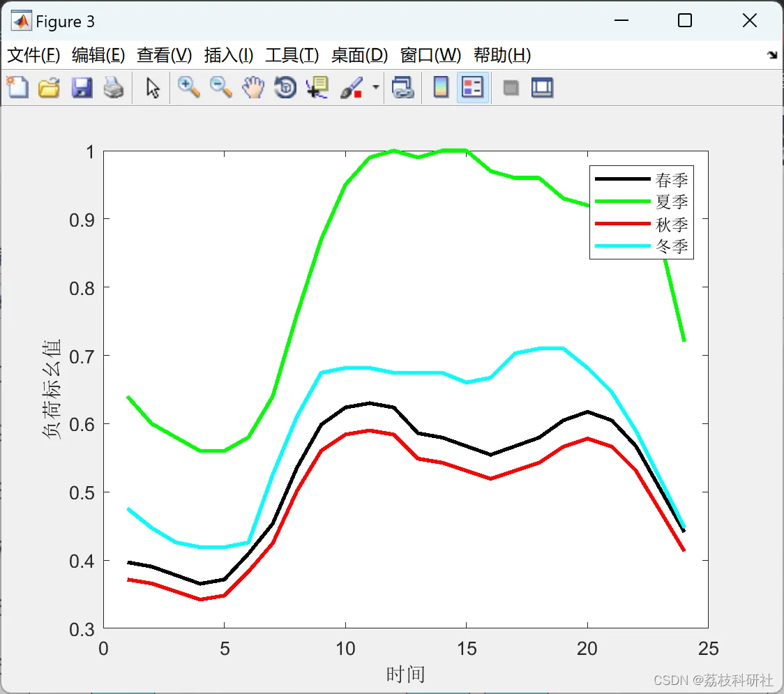
Task: Open the 窗口(W) menu
Action: tap(430, 55)
